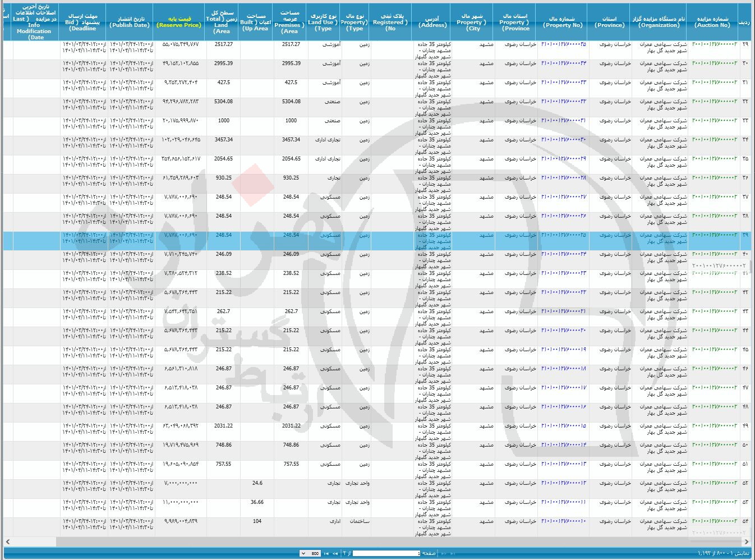Sort by the Organization column header

click(659, 22)
